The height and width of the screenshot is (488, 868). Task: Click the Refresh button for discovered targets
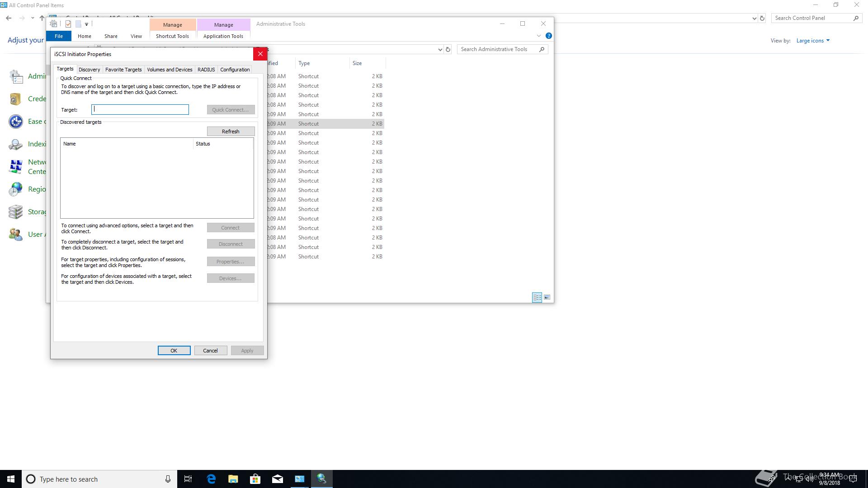pyautogui.click(x=231, y=131)
